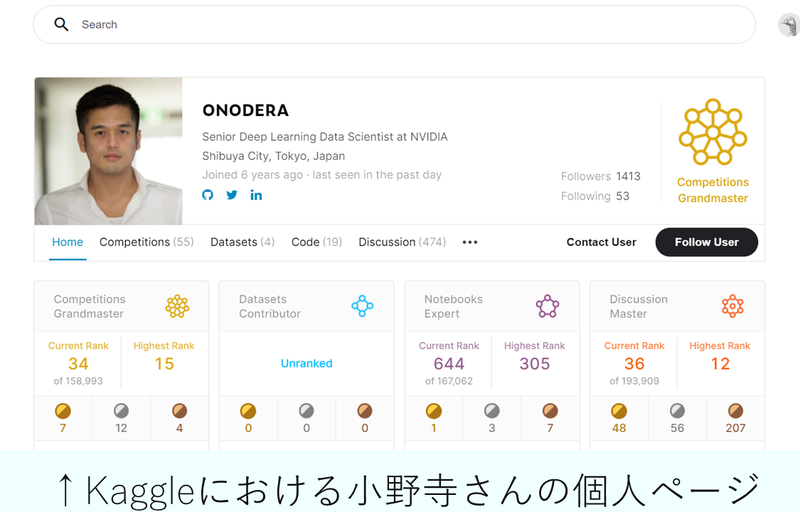Expand the three-dots more tabs menu
Screen dimensions: 800x512
click(470, 242)
